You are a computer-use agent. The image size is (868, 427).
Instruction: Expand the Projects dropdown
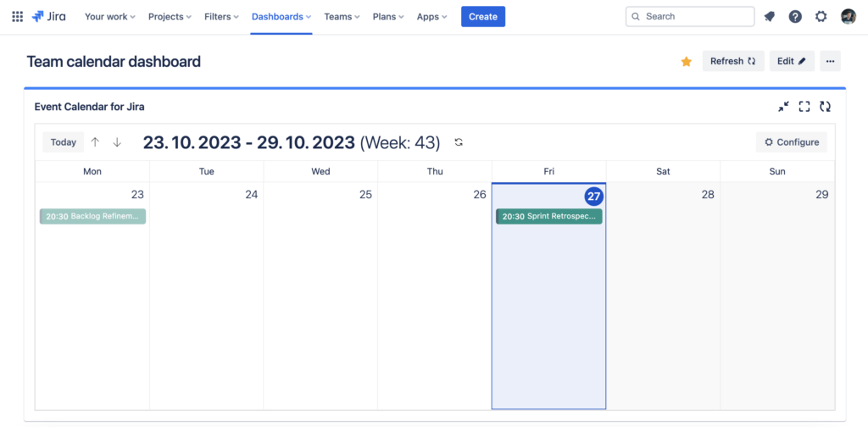170,17
